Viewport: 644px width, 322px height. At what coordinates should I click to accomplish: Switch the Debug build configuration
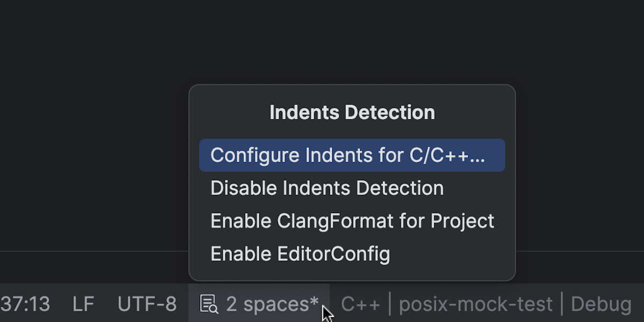pyautogui.click(x=601, y=304)
